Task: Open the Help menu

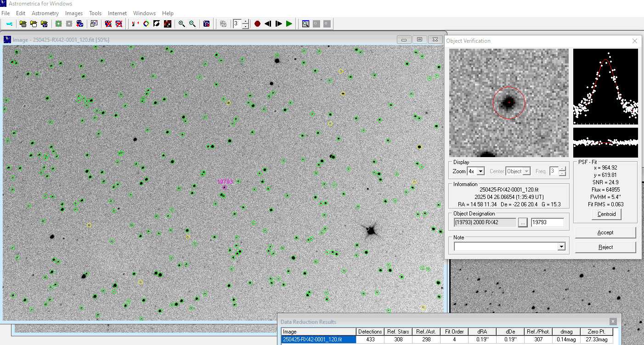Action: tap(168, 13)
